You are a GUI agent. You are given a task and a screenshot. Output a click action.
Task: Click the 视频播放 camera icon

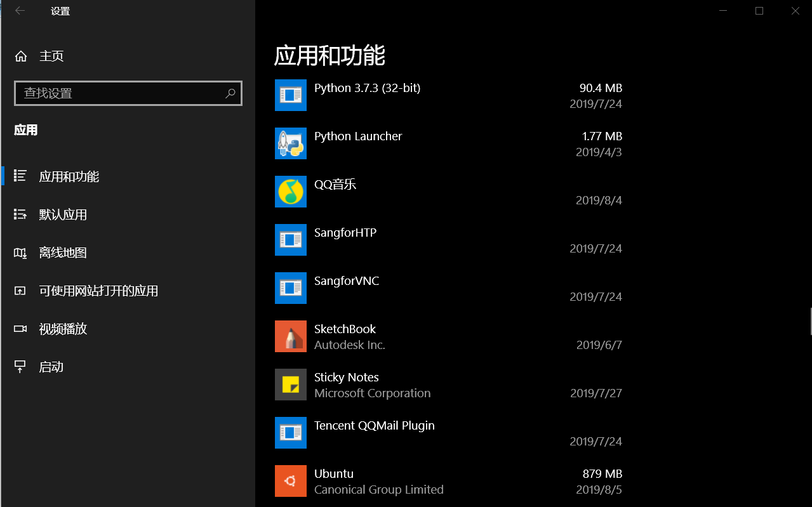click(x=20, y=329)
